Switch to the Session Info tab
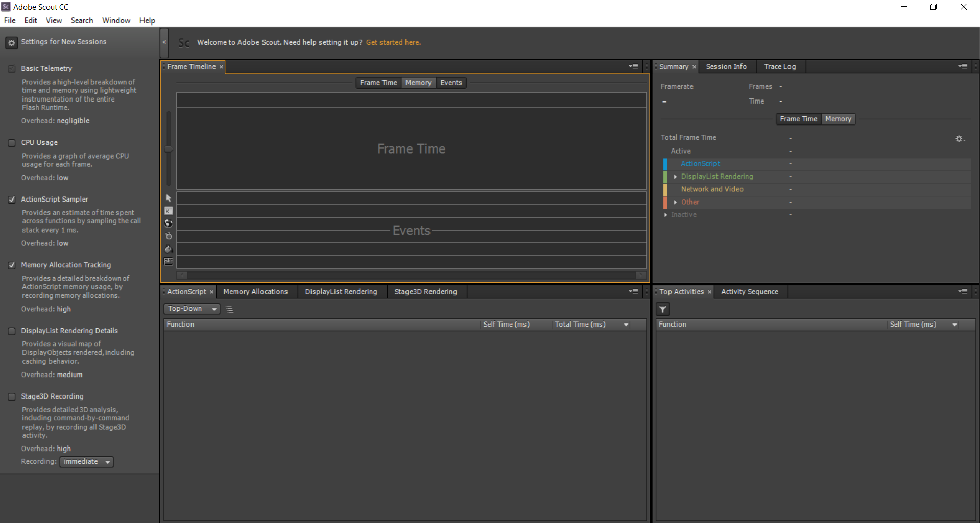Screen dimensions: 980x523 (726, 67)
